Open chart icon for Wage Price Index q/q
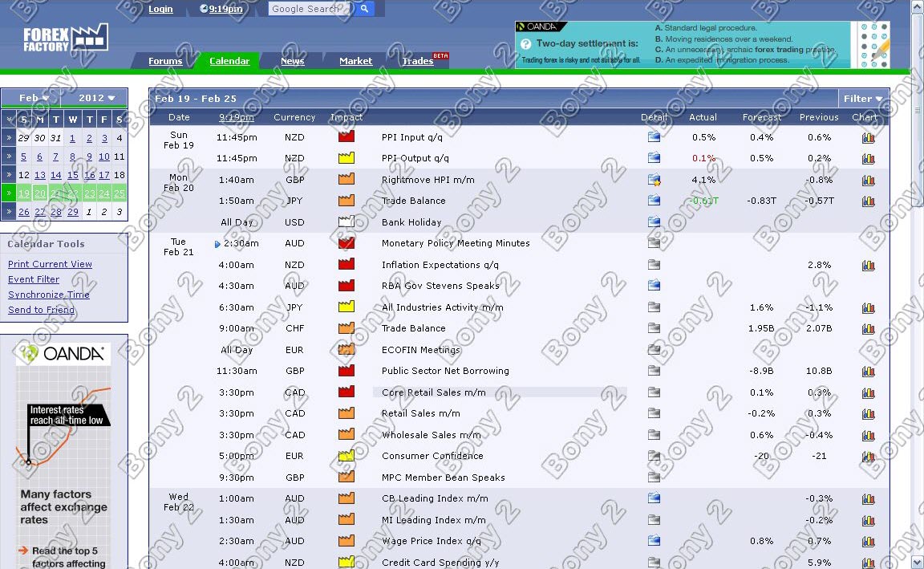This screenshot has height=569, width=924. (868, 541)
